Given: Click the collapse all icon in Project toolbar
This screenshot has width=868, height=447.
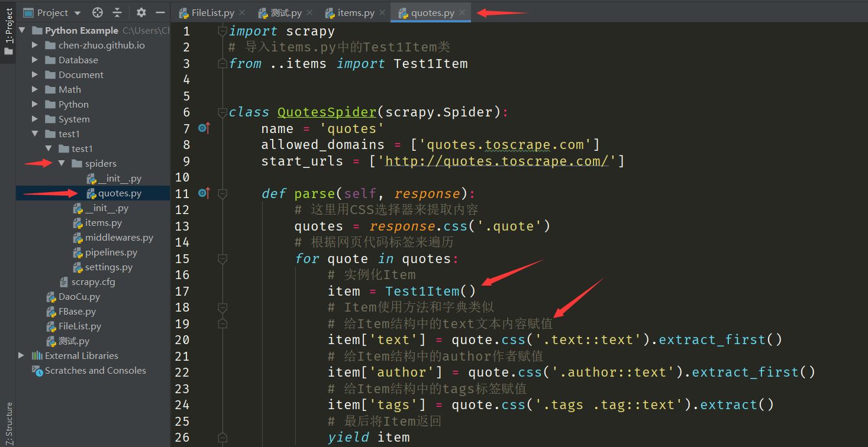Looking at the screenshot, I should click(x=117, y=12).
